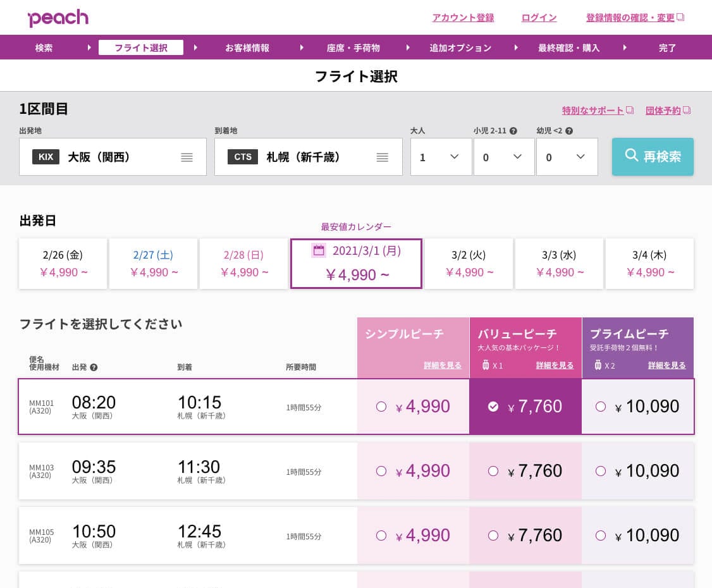Click the calendar icon on 2021/3/1 date

pyautogui.click(x=319, y=250)
